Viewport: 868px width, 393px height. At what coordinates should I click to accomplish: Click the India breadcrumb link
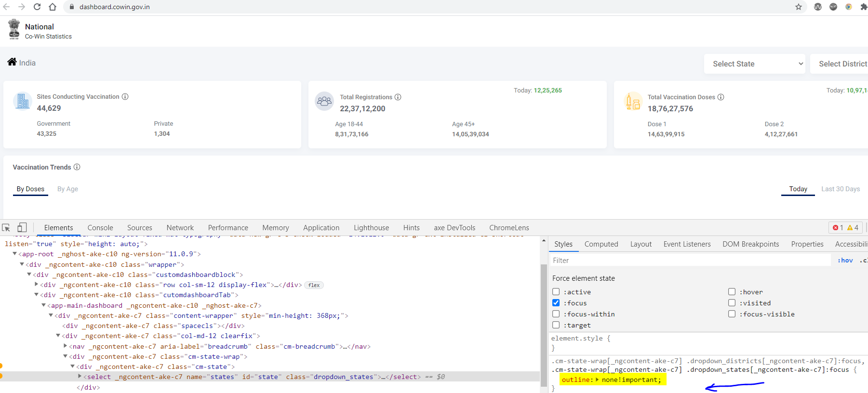(27, 63)
